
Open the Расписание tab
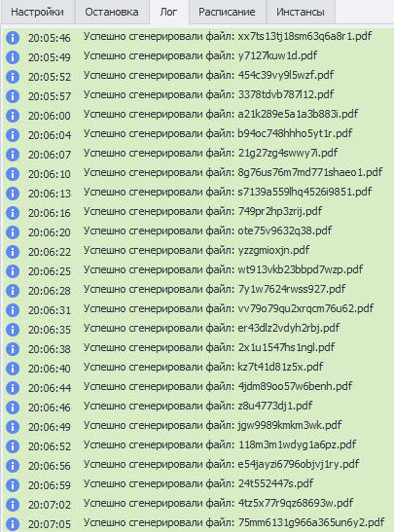pyautogui.click(x=227, y=12)
